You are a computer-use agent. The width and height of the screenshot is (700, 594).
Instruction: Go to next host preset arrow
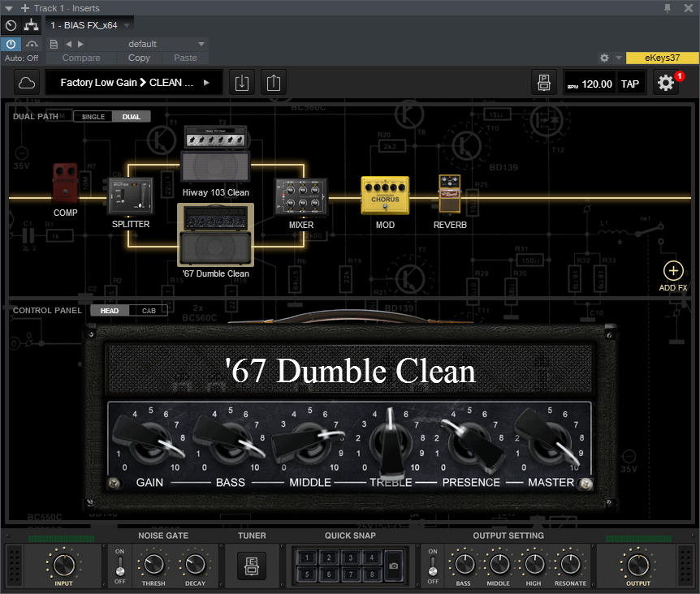click(80, 44)
